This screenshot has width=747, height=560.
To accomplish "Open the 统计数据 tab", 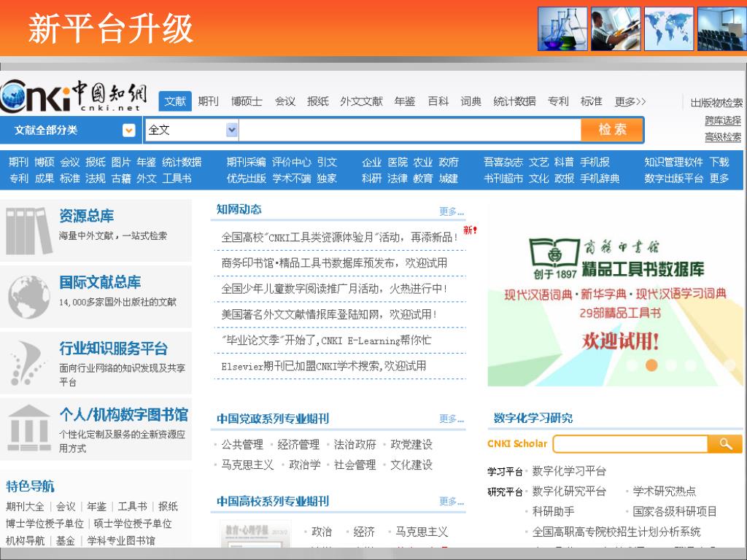I will tap(514, 101).
